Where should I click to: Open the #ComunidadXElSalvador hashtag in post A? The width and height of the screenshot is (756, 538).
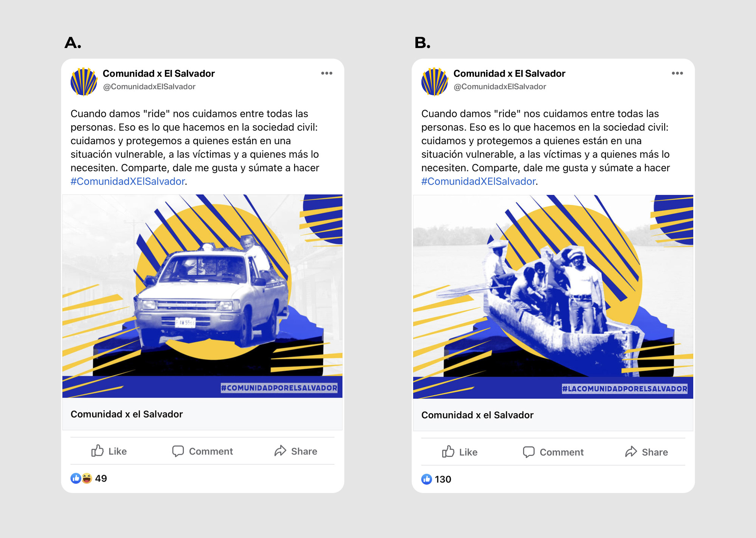click(x=128, y=181)
